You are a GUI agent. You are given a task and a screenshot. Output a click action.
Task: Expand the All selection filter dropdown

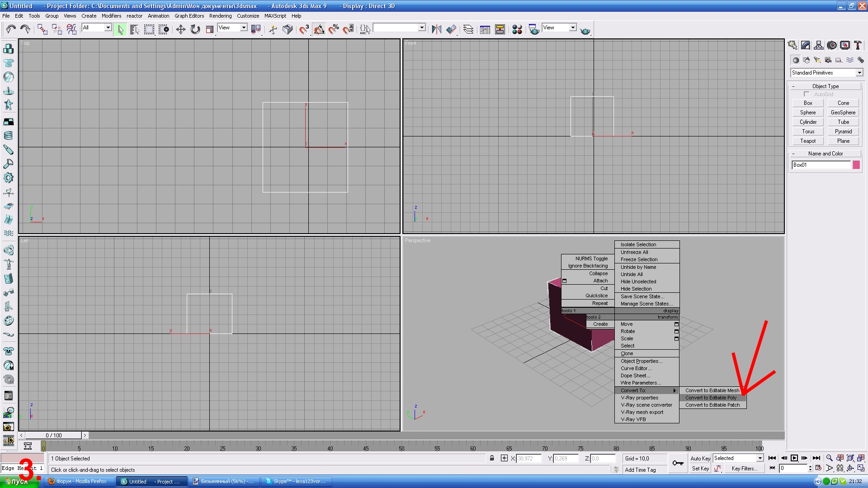point(108,28)
